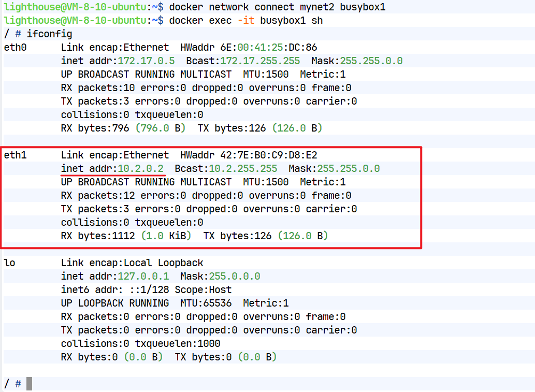Click the 'docker network connect mynet2 busybox1' command
This screenshot has width=535, height=392.
tap(277, 7)
